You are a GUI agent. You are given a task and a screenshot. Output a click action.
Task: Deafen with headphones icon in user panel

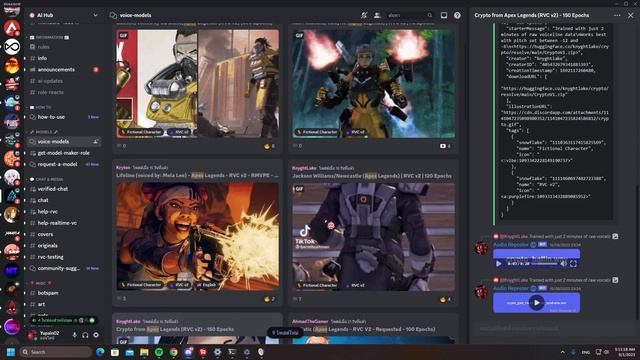click(x=85, y=335)
